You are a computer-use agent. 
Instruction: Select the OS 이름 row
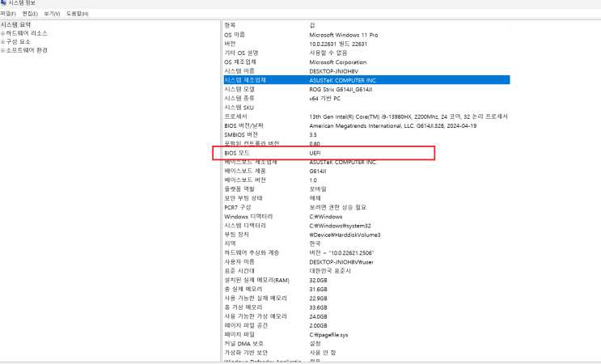tap(366, 35)
